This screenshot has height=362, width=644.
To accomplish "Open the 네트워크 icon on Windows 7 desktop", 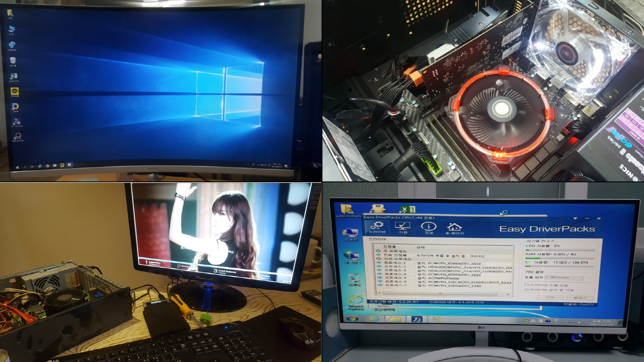I will coord(352,257).
